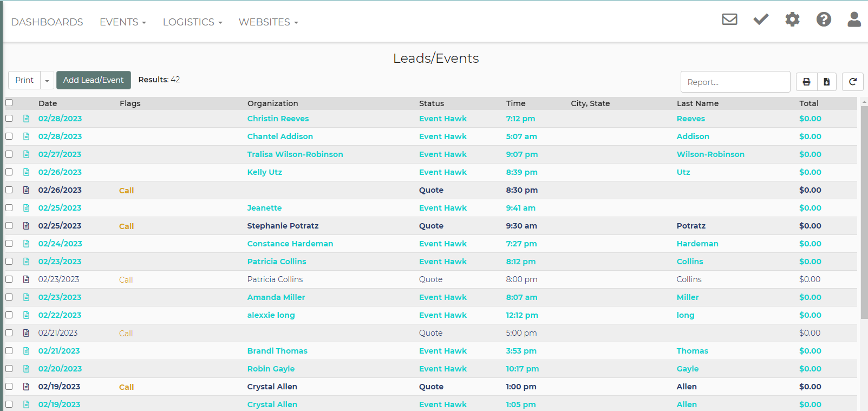
Task: Open the user profile icon
Action: point(854,20)
